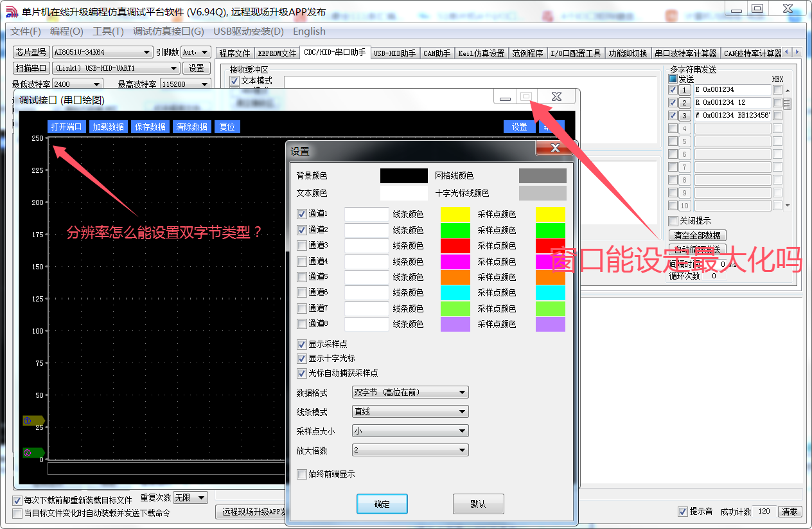
Task: Switch to 程序文件 tab
Action: [x=234, y=53]
